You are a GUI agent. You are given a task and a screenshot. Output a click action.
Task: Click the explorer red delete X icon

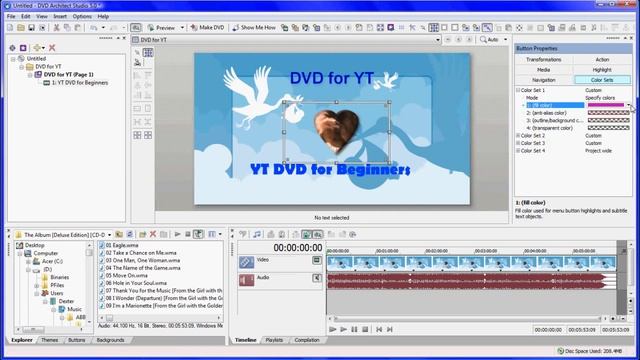pyautogui.click(x=153, y=234)
